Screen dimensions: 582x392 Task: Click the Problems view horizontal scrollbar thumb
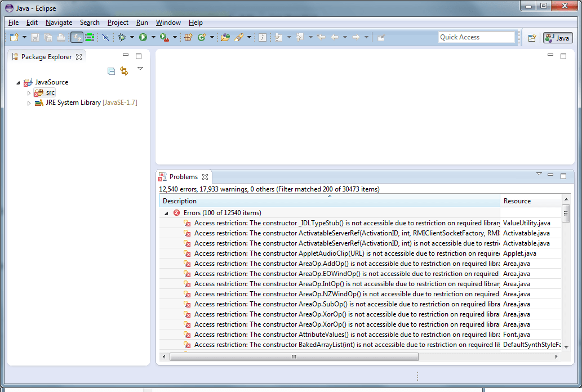294,357
